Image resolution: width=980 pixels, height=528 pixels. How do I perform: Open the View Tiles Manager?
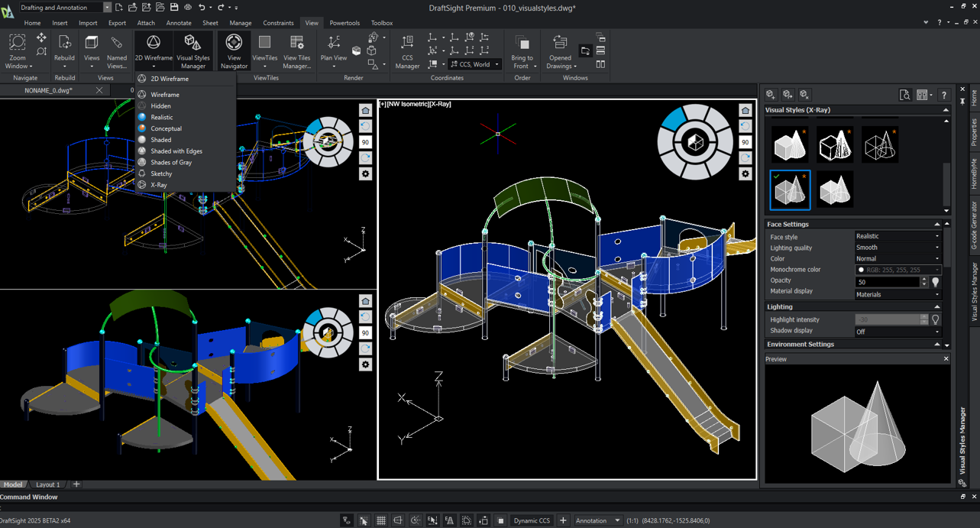coord(297,50)
